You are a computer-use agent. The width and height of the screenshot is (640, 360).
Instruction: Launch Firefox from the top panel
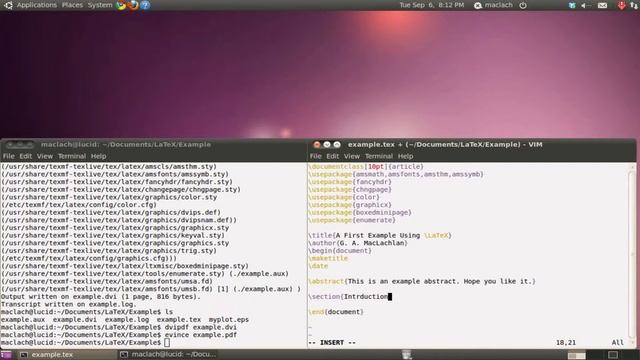[x=133, y=5]
